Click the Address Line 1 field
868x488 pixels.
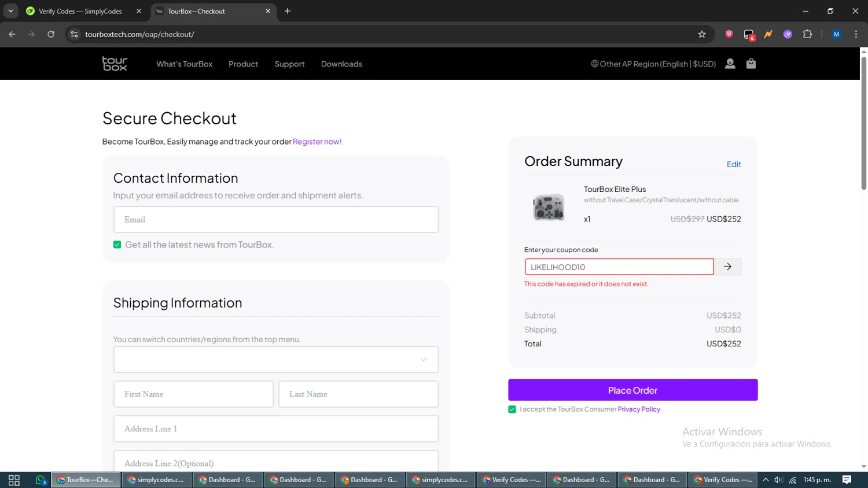click(276, 429)
